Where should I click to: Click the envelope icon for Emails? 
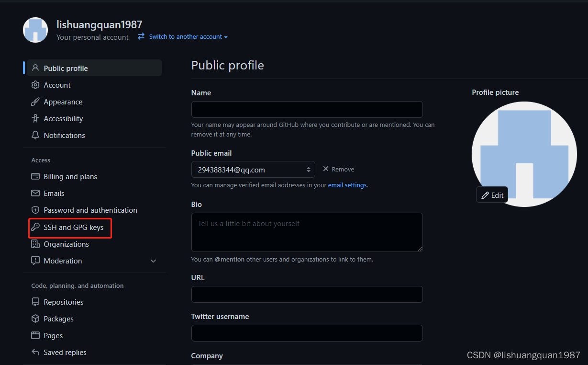35,194
